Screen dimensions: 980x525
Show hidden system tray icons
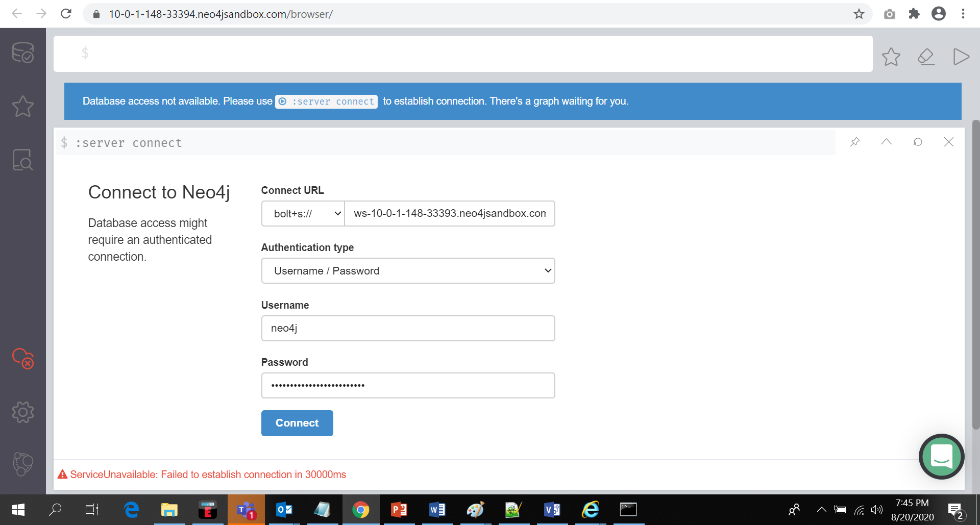click(x=822, y=510)
